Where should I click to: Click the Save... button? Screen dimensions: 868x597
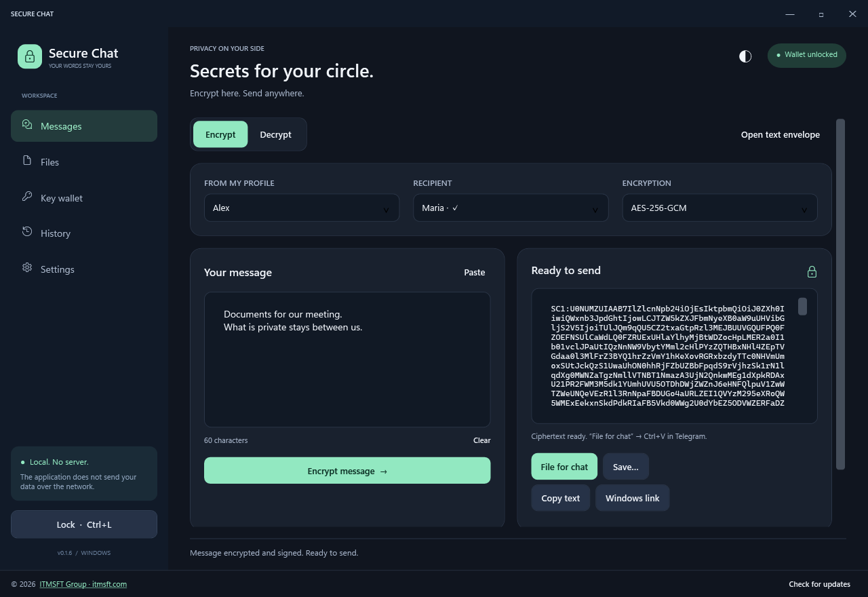pos(626,467)
